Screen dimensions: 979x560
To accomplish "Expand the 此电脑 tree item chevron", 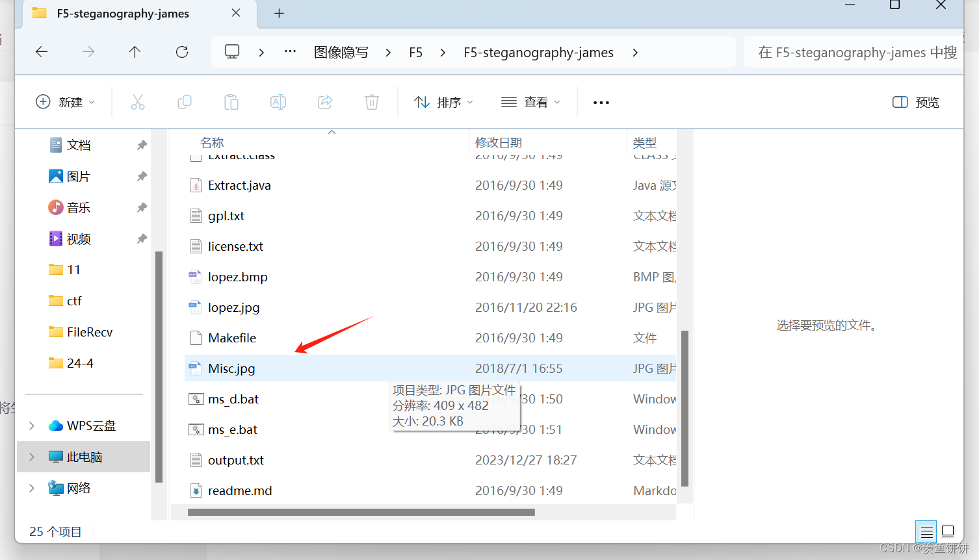I will (x=31, y=457).
